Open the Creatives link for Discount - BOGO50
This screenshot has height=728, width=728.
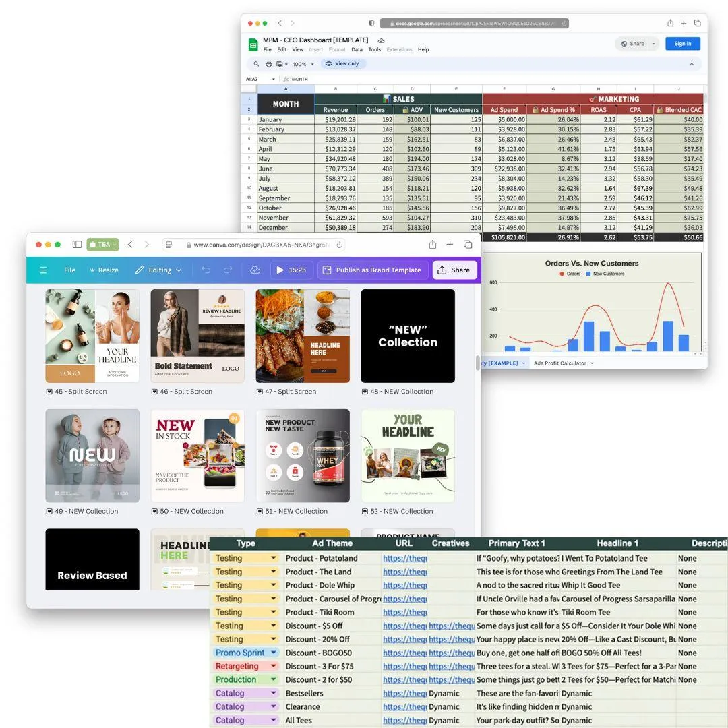(x=452, y=653)
